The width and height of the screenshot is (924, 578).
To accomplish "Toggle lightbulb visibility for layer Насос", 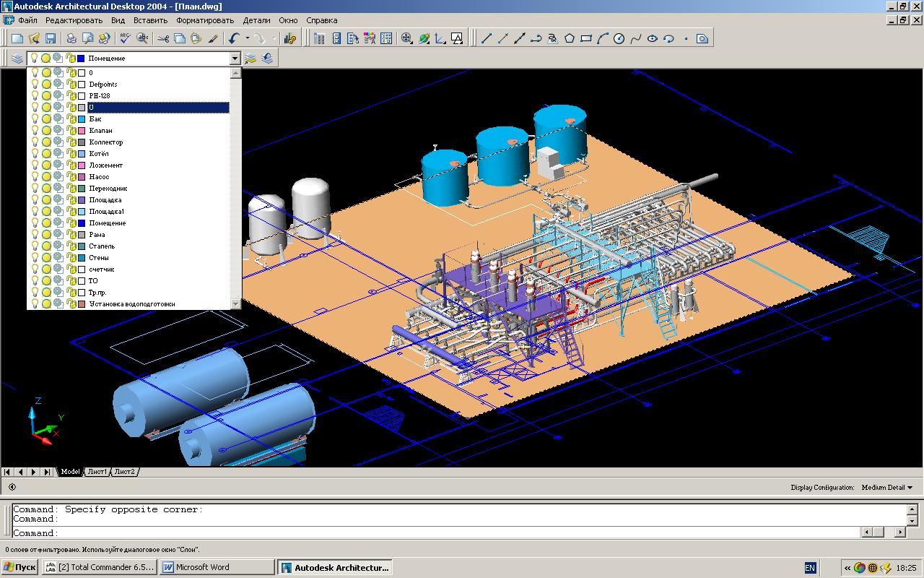I will click(34, 176).
